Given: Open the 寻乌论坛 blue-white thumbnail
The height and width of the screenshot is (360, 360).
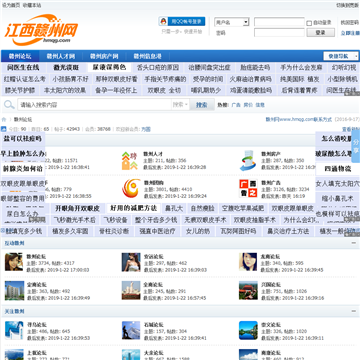Looking at the screenshot, I should 14,330.
